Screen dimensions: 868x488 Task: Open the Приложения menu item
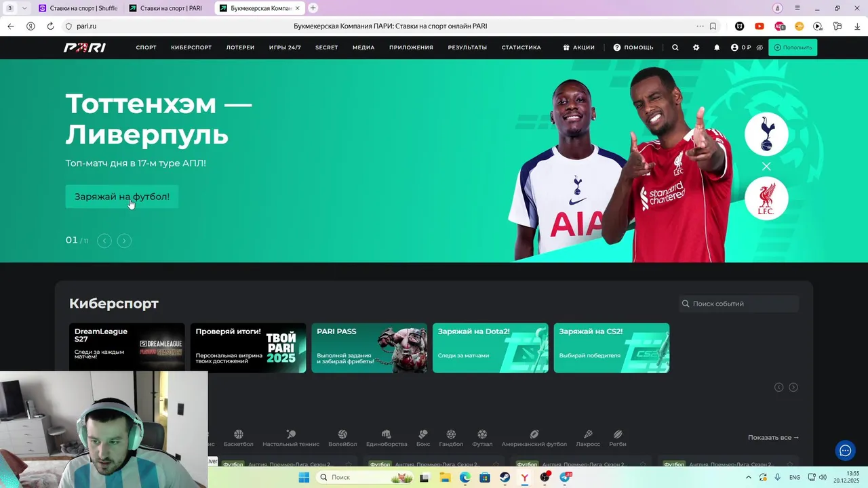tap(411, 47)
